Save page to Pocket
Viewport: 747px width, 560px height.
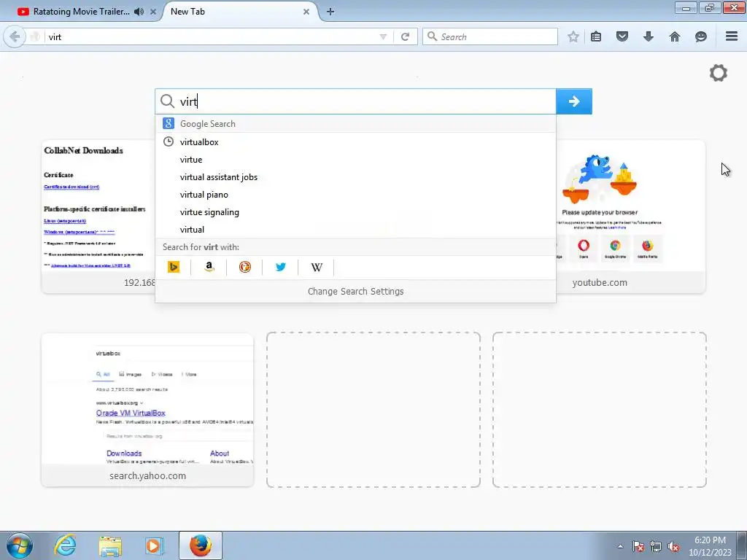622,36
